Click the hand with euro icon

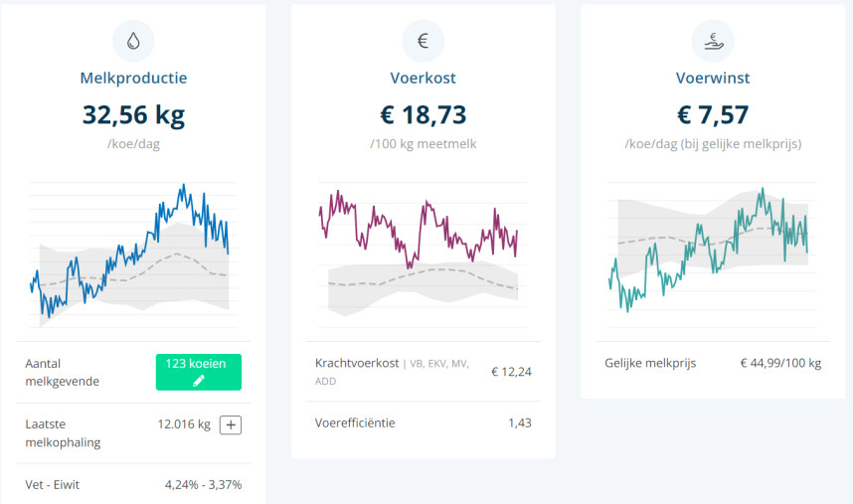(712, 41)
